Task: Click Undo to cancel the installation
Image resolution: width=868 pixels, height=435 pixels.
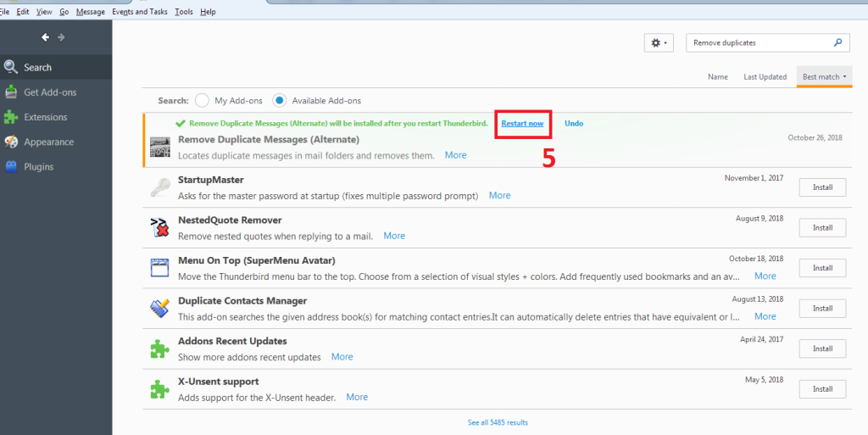Action: [574, 124]
